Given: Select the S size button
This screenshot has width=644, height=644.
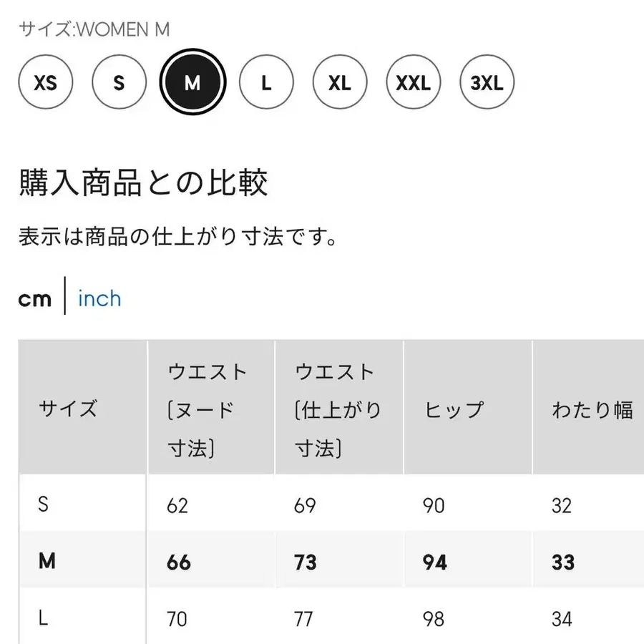Looking at the screenshot, I should [119, 81].
